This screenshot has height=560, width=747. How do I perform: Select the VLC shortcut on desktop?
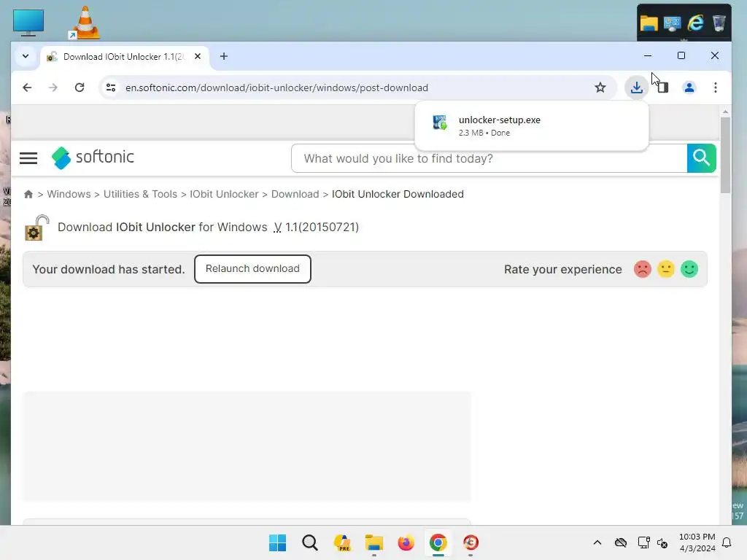[x=85, y=23]
